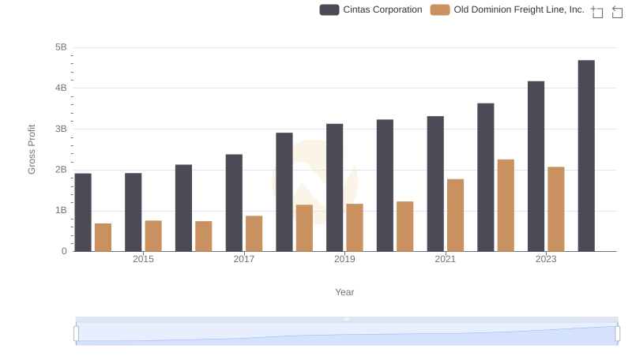Click the 4B y-axis label

coord(61,88)
